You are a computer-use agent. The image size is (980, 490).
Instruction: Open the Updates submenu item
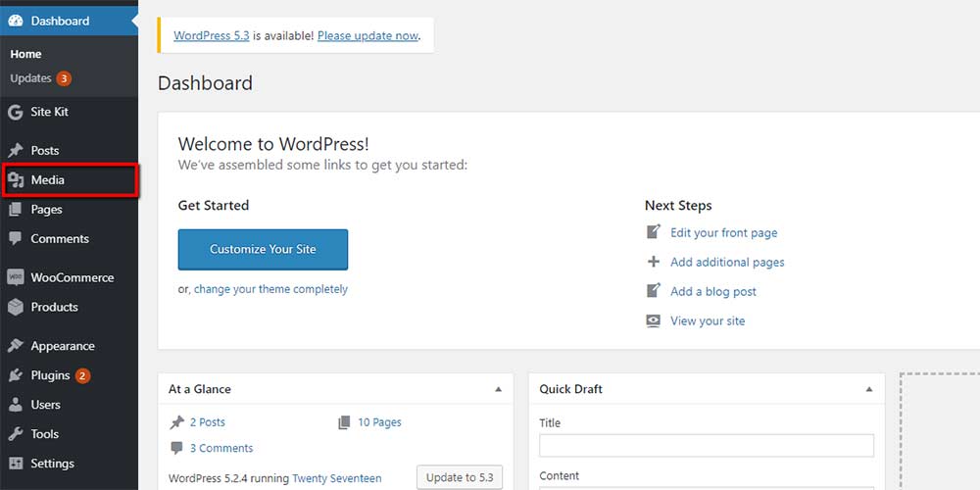[x=30, y=78]
